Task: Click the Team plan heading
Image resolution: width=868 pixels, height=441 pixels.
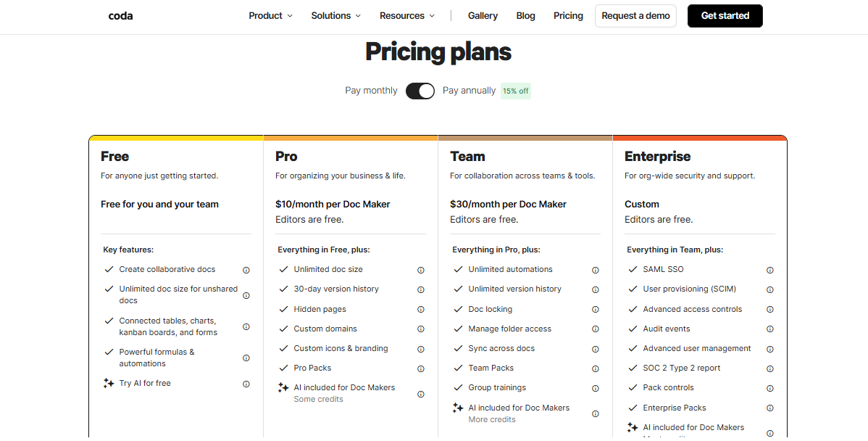Action: [x=467, y=156]
